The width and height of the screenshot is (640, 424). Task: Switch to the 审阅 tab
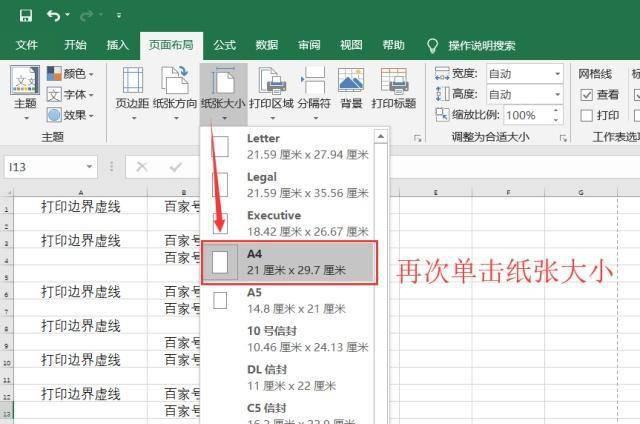pos(309,45)
